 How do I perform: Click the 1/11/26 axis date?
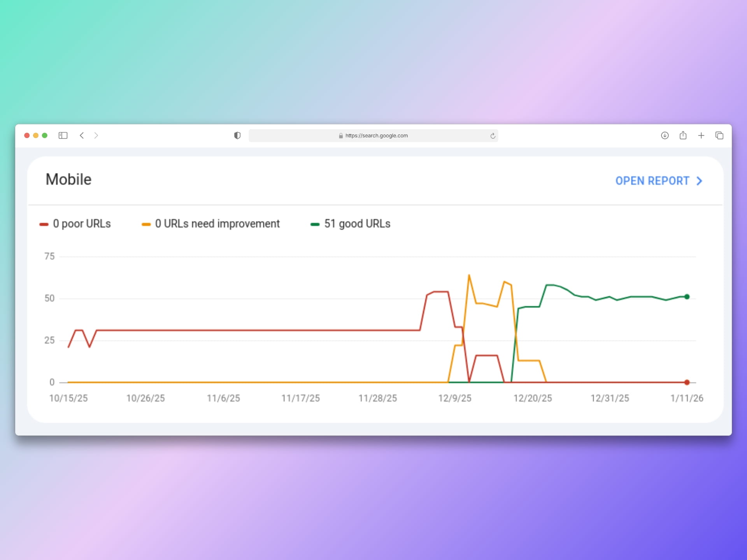tap(687, 398)
